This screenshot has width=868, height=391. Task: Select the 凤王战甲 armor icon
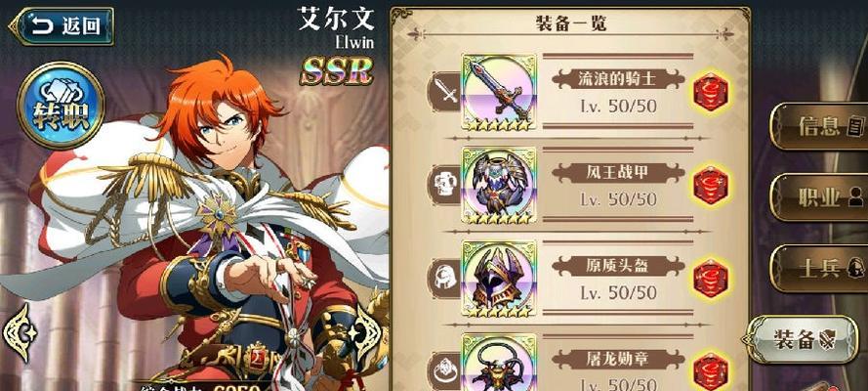499,185
